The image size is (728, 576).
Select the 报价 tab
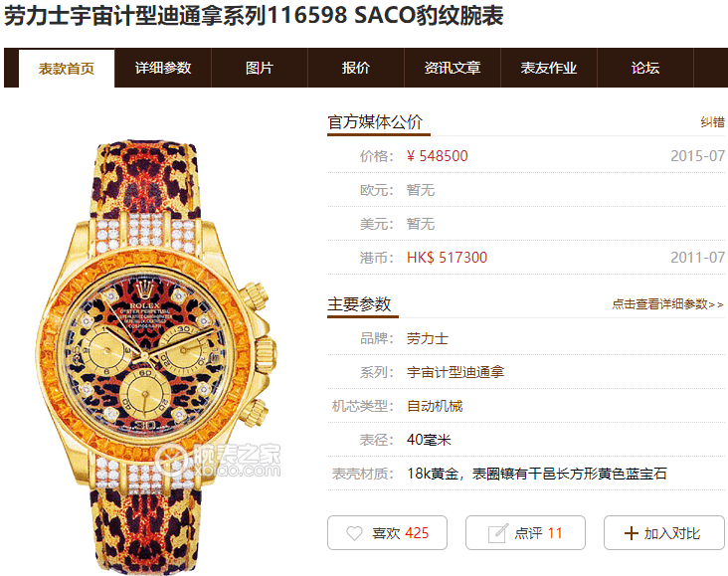(356, 68)
